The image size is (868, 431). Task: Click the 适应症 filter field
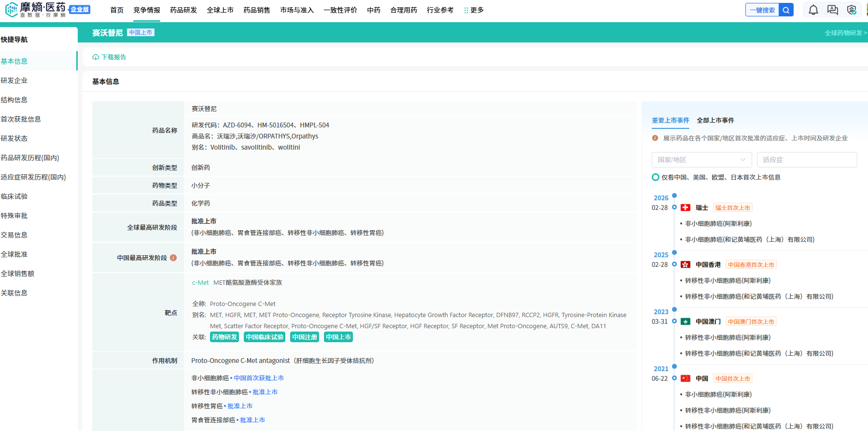pos(807,160)
